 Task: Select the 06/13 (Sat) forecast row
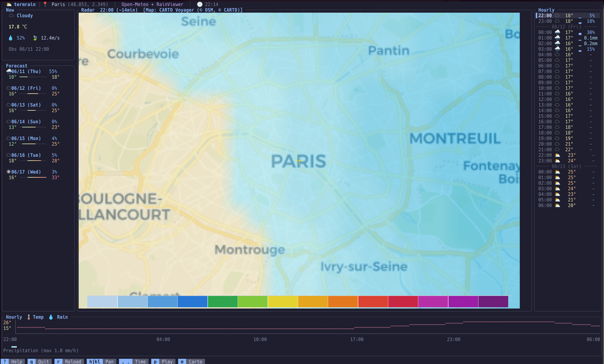click(x=33, y=108)
